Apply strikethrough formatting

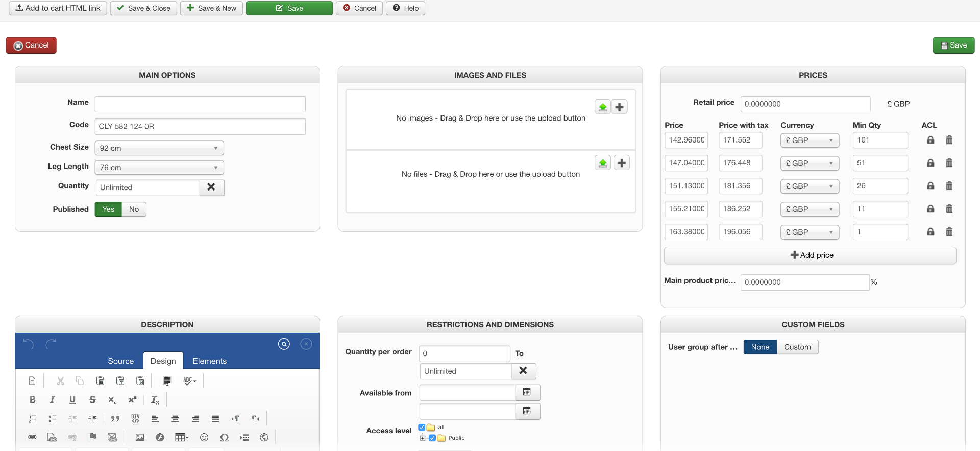click(x=92, y=400)
